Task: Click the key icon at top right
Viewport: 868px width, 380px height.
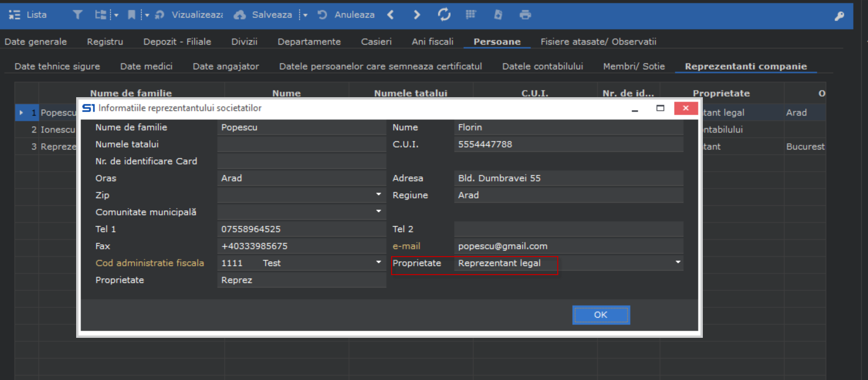Action: click(x=839, y=16)
